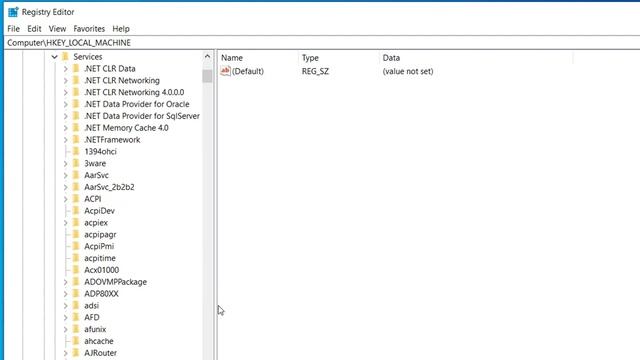Expand the ACPI key
Viewport: 640px width, 360px height.
point(66,199)
